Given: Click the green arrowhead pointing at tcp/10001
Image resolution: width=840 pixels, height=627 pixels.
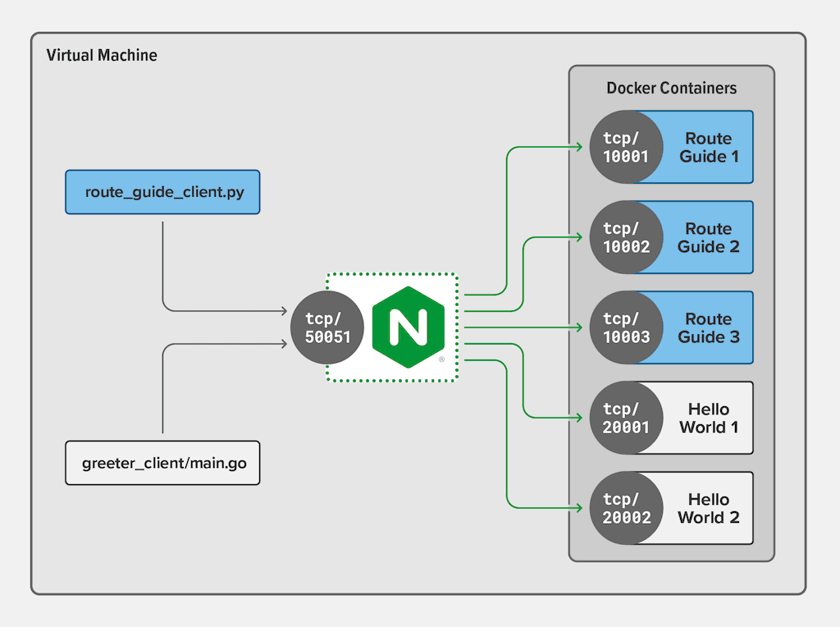Looking at the screenshot, I should [x=579, y=148].
